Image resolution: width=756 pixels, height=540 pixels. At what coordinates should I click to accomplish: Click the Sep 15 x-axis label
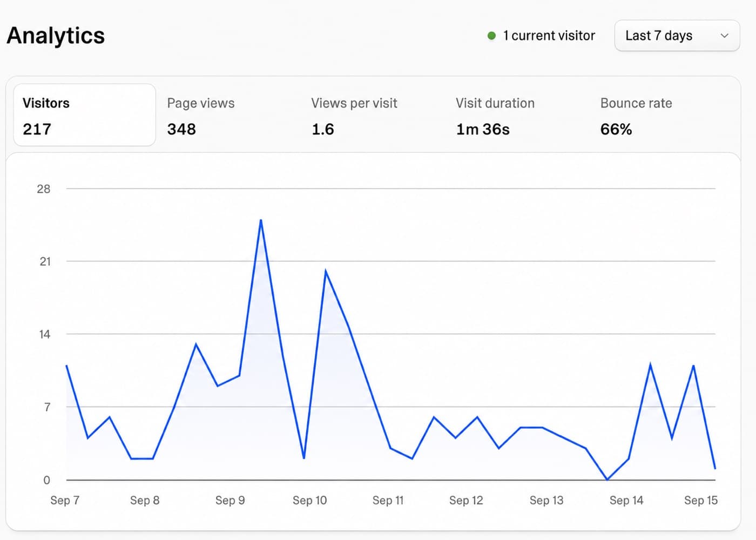pos(701,501)
